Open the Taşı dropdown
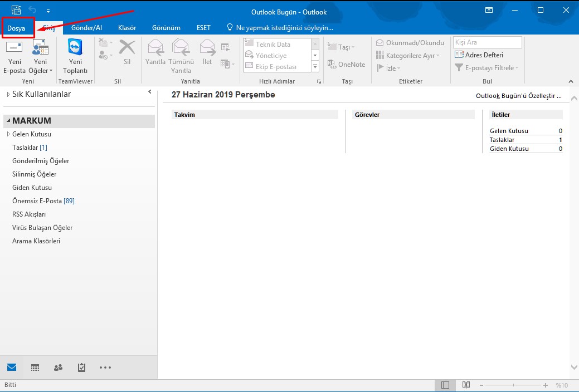 [341, 47]
